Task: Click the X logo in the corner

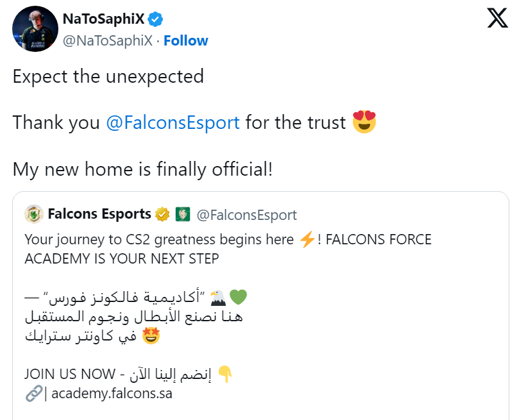Action: click(x=497, y=18)
